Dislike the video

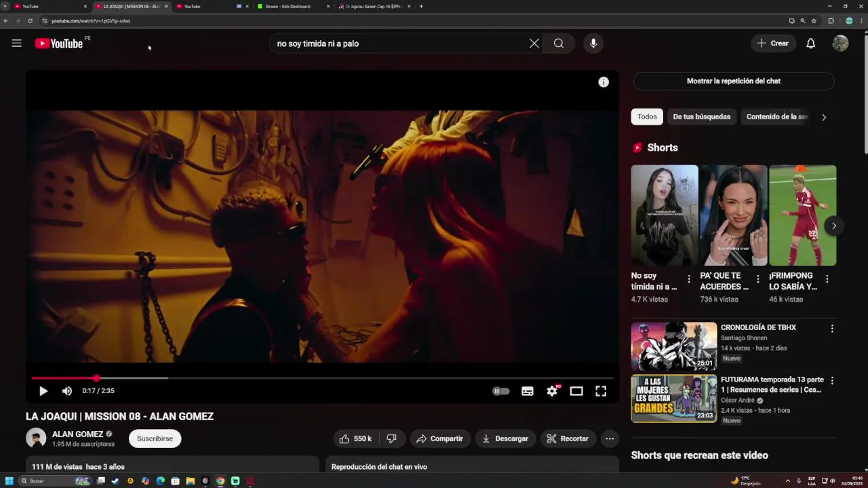(391, 439)
